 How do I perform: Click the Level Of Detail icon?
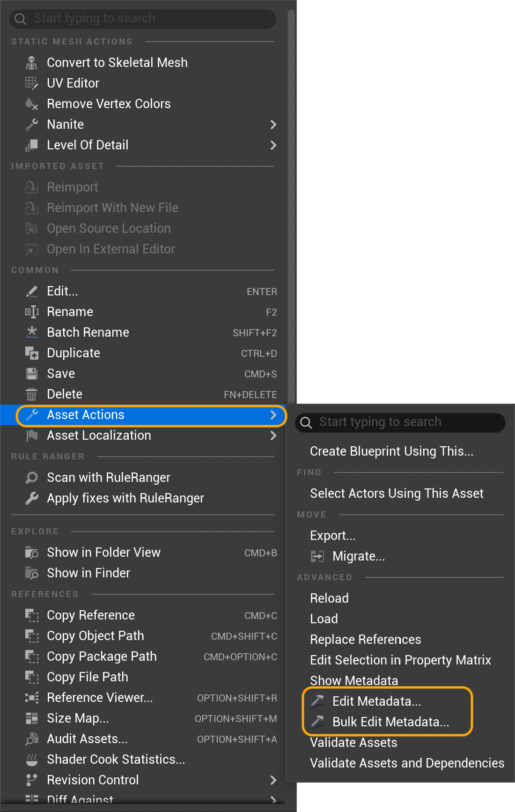tap(31, 145)
